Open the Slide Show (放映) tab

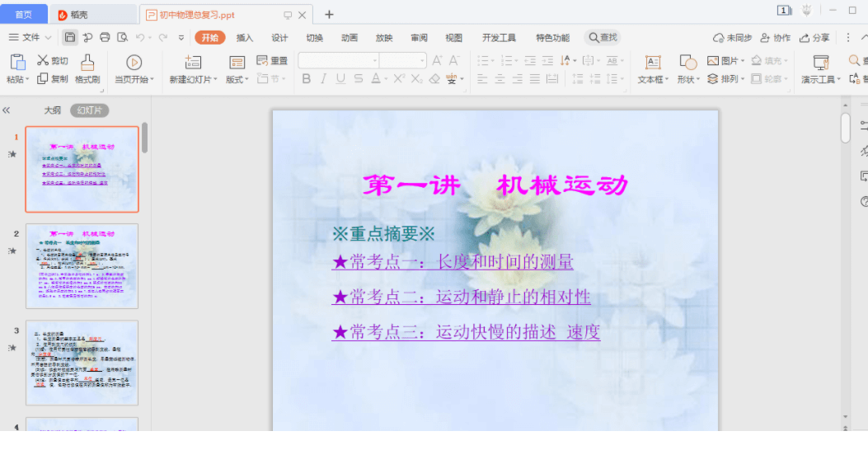click(x=384, y=38)
